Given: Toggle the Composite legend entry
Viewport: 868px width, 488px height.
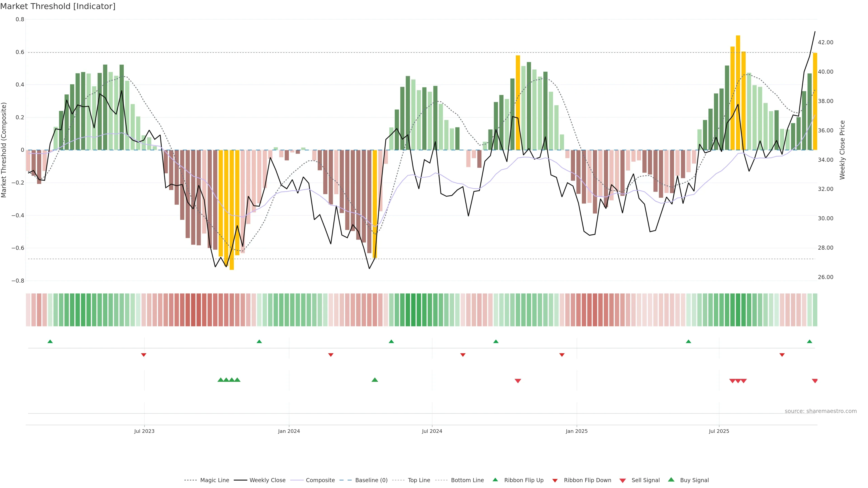Looking at the screenshot, I should (320, 480).
